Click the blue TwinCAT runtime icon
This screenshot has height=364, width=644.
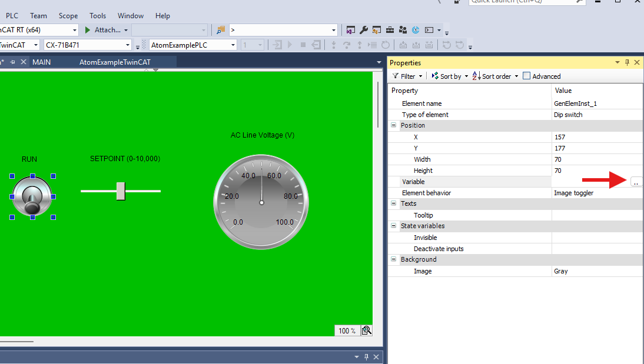(x=416, y=29)
